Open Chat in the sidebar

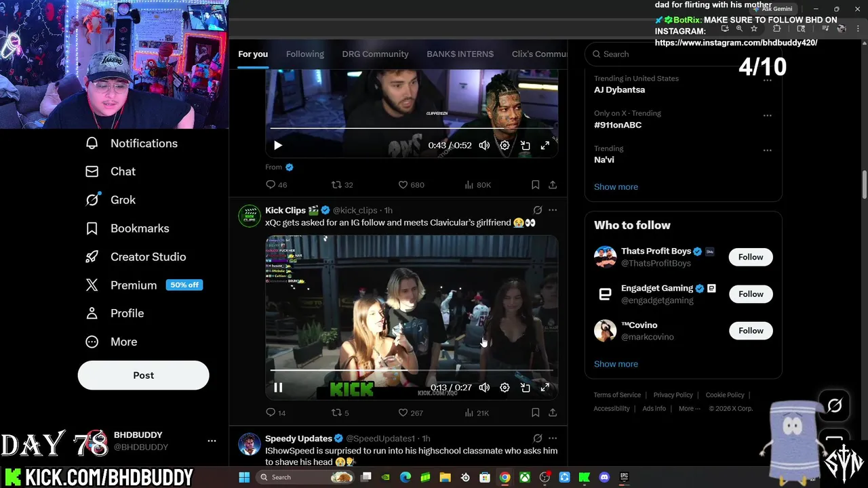[111, 171]
